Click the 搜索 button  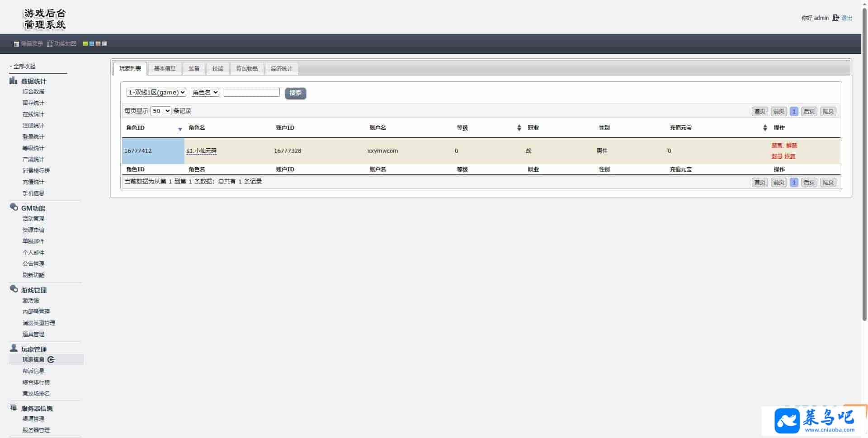click(296, 93)
